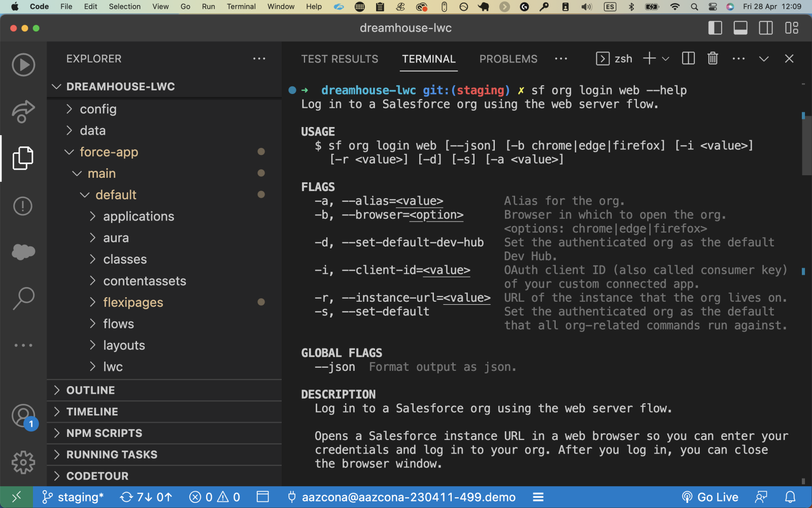Click the feedback person icon in status bar

[x=761, y=497]
